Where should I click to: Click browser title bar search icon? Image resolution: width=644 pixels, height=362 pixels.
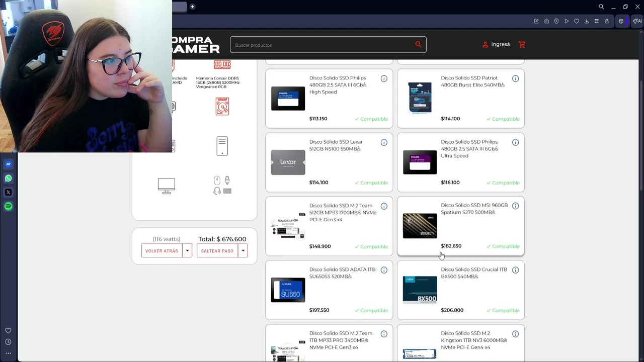[601, 7]
